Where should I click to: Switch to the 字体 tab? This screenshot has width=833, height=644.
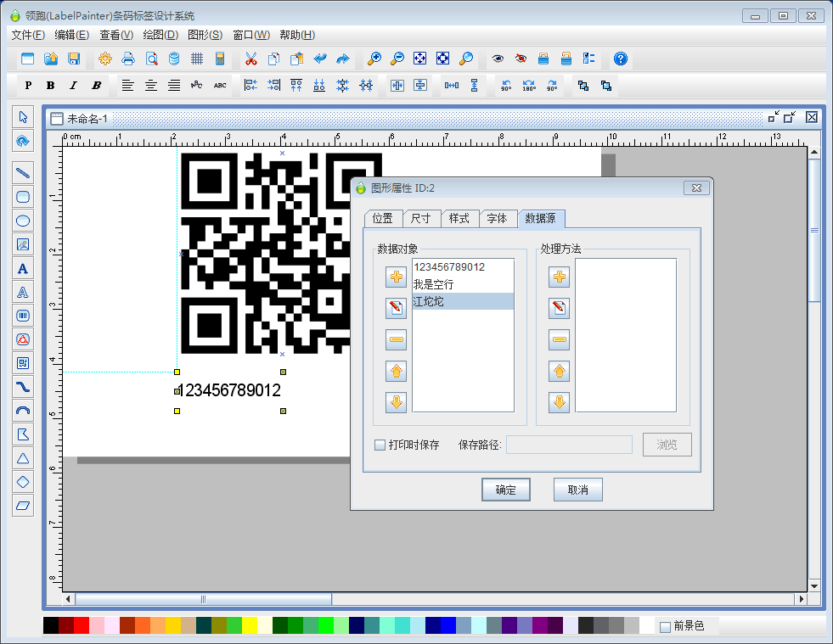click(498, 219)
